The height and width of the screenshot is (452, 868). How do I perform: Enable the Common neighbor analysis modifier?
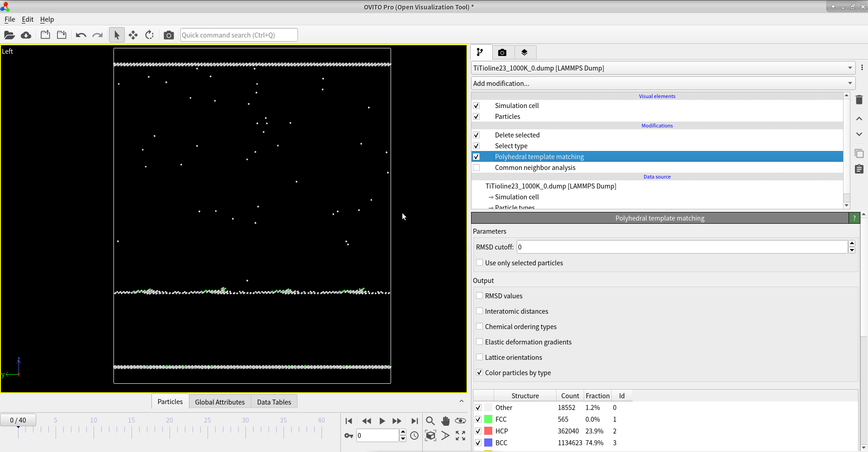[476, 168]
